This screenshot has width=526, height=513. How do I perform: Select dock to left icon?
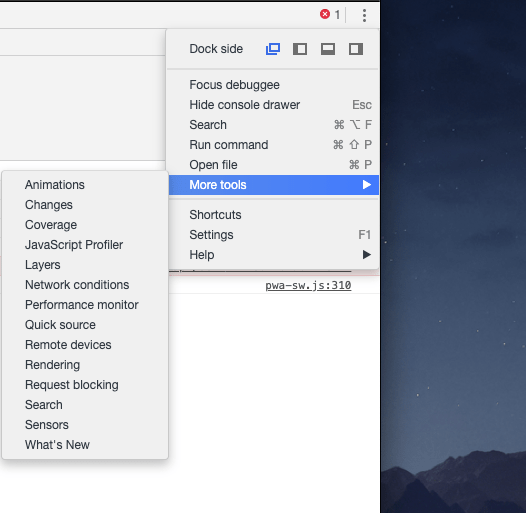[x=300, y=49]
